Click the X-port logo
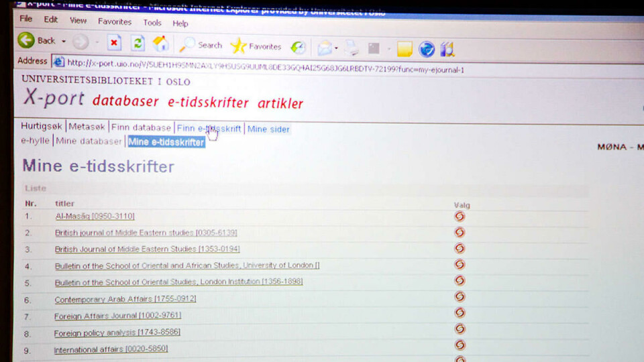Screen dimensions: 644x362 point(54,98)
